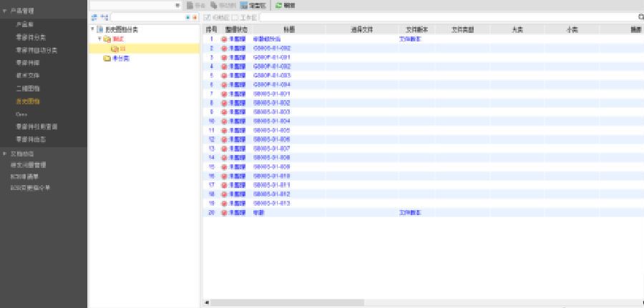This screenshot has width=644, height=308.
Task: Open the Onro item in the left sidebar
Action: [21, 114]
